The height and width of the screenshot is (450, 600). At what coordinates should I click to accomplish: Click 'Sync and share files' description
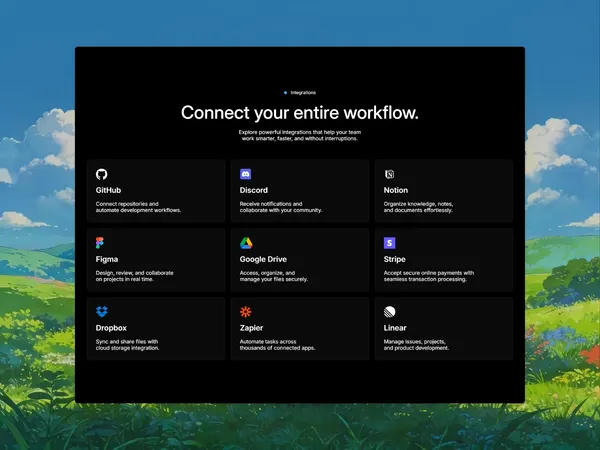pyautogui.click(x=127, y=345)
